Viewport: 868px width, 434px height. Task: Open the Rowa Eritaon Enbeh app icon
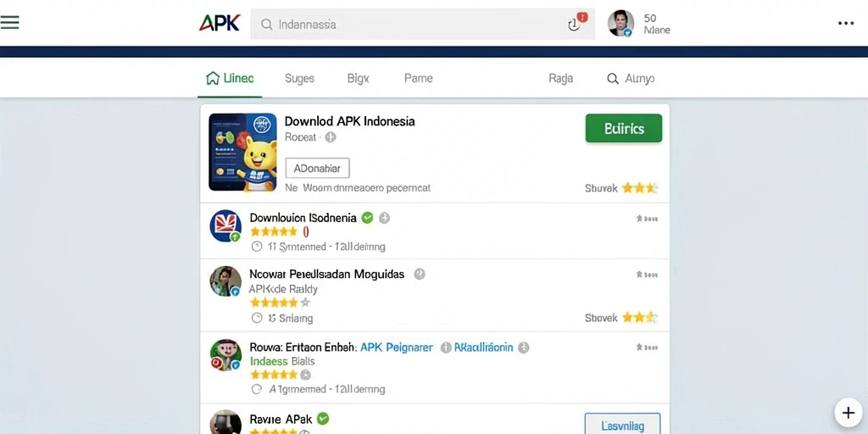point(225,355)
